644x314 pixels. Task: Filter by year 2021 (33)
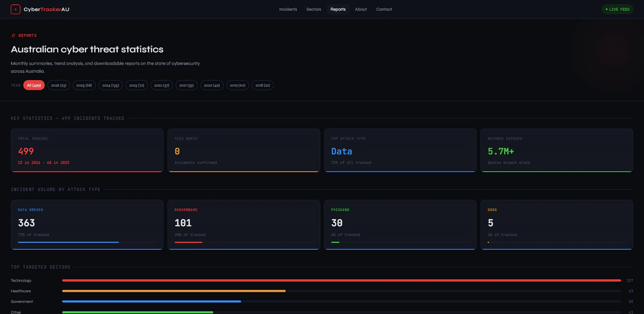pyautogui.click(x=186, y=85)
